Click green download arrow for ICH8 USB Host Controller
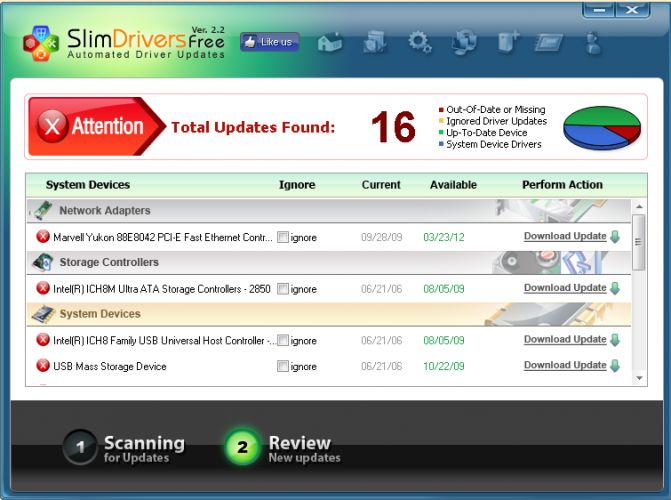671x500 pixels. [615, 340]
